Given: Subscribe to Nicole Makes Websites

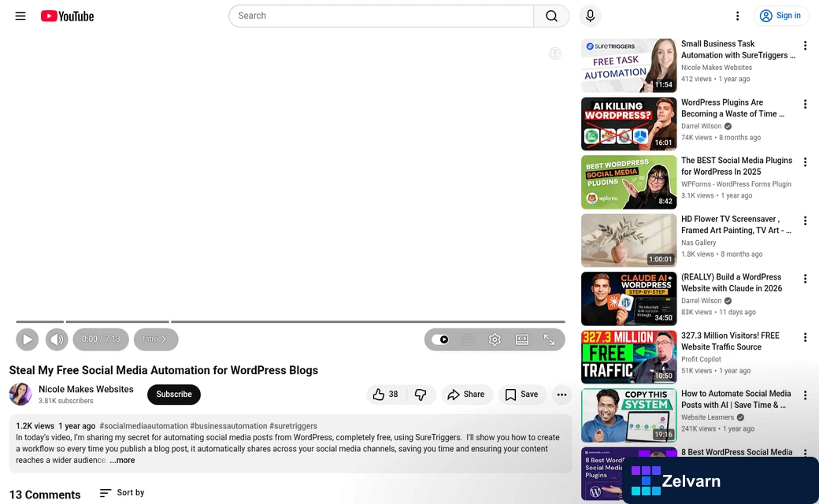Looking at the screenshot, I should click(174, 395).
